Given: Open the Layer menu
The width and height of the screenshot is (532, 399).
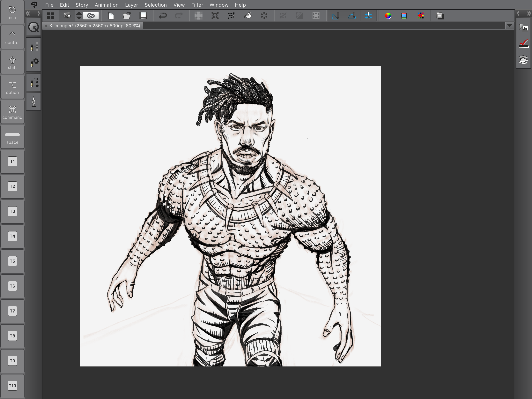Looking at the screenshot, I should (x=131, y=5).
